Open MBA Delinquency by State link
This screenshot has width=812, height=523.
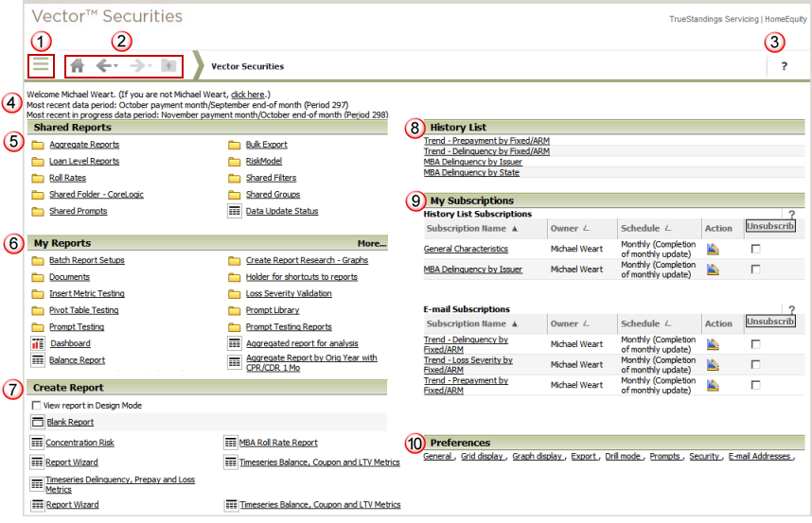coord(471,172)
